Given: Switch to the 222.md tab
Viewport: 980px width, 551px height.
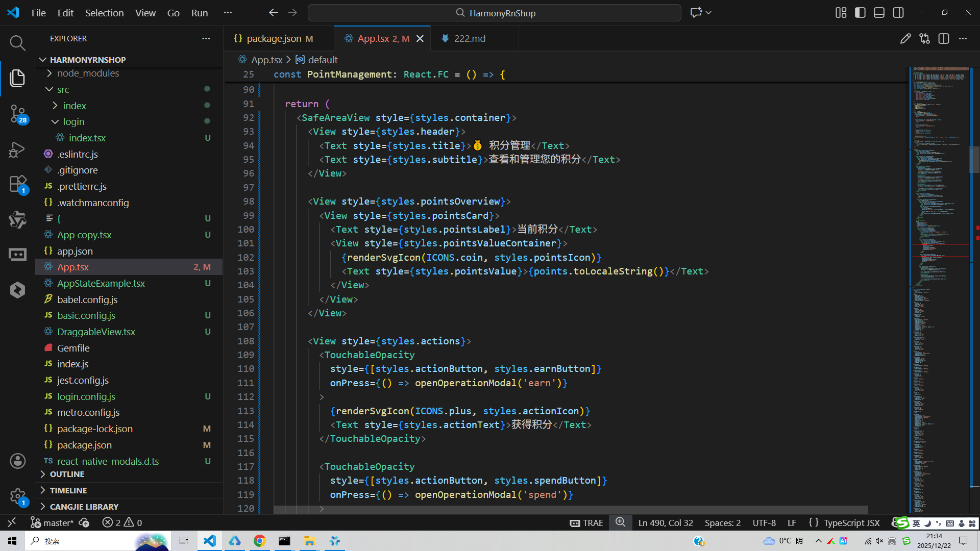Looking at the screenshot, I should (x=470, y=39).
